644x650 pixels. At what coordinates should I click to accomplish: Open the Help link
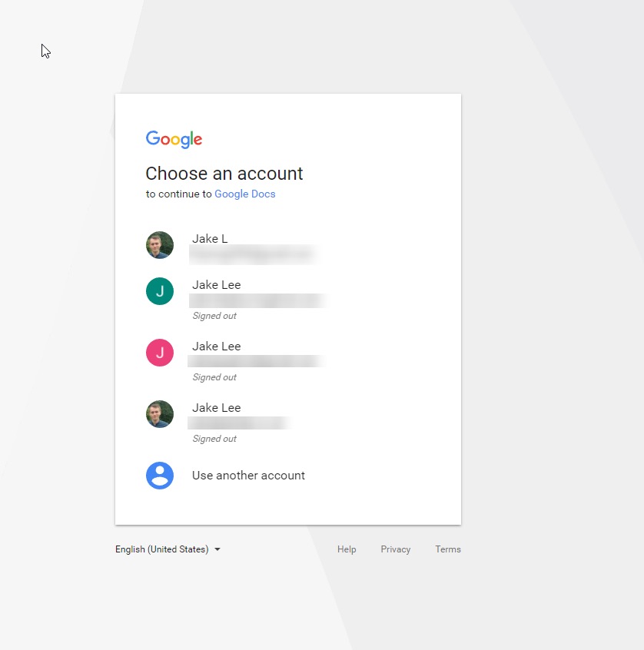pyautogui.click(x=347, y=549)
